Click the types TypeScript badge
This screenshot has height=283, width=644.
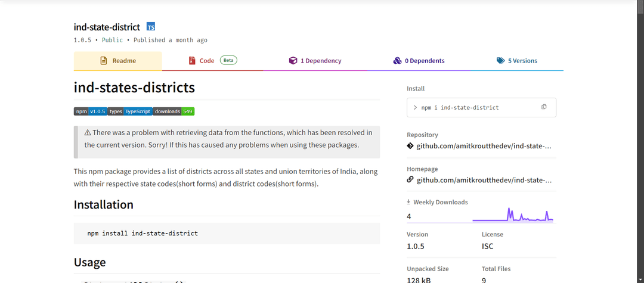pyautogui.click(x=130, y=111)
